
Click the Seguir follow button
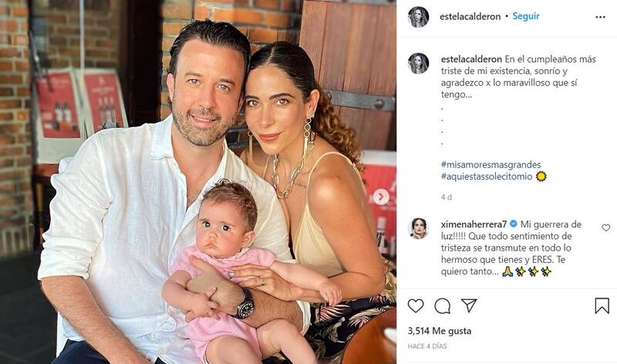(x=526, y=16)
